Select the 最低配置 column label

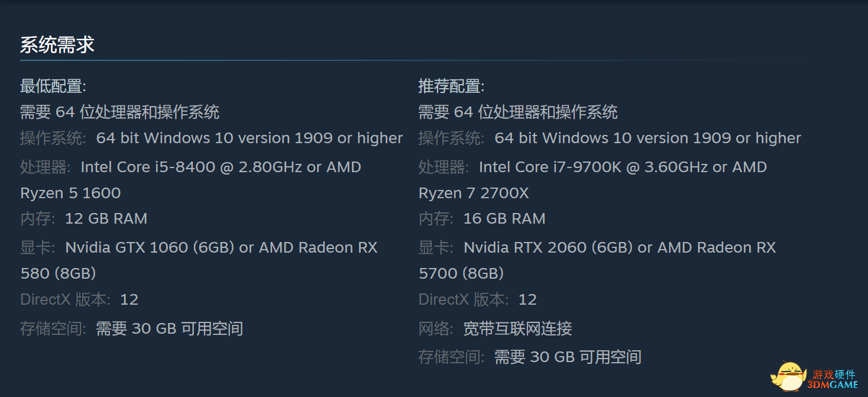[53, 86]
